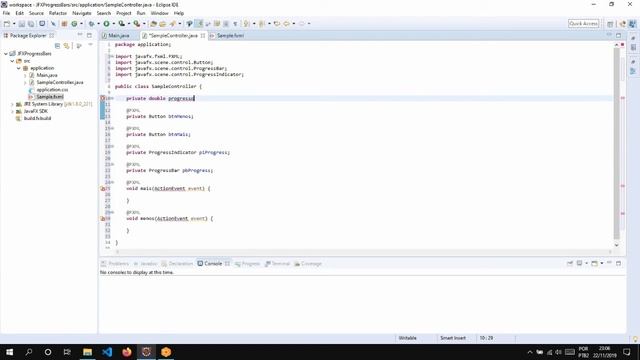The width and height of the screenshot is (640, 360).
Task: Switch to the Problems tab
Action: [x=115, y=264]
